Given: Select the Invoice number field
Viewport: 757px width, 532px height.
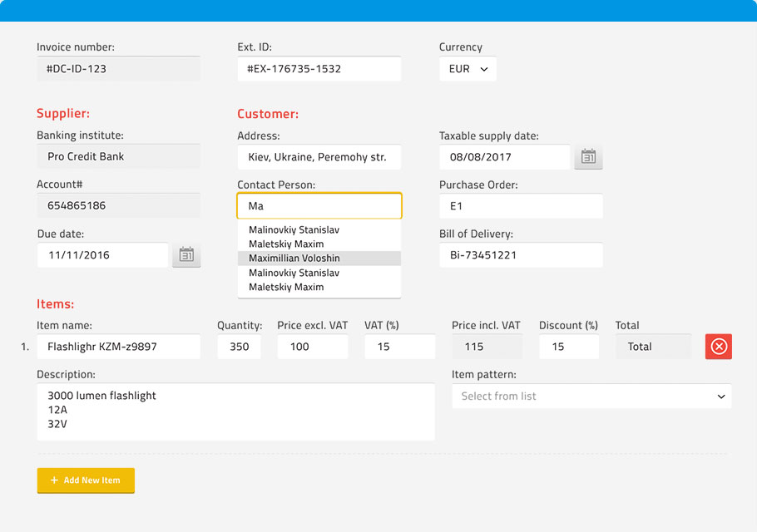Looking at the screenshot, I should click(x=118, y=69).
